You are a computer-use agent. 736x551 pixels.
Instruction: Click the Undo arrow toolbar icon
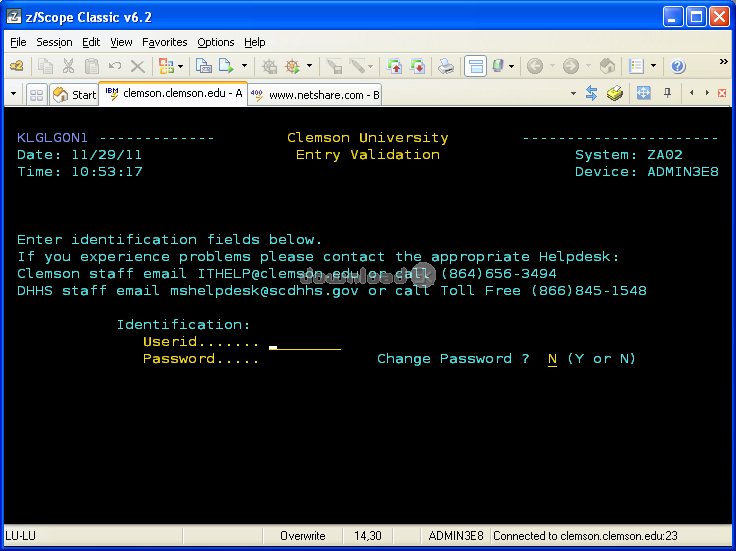(x=115, y=66)
